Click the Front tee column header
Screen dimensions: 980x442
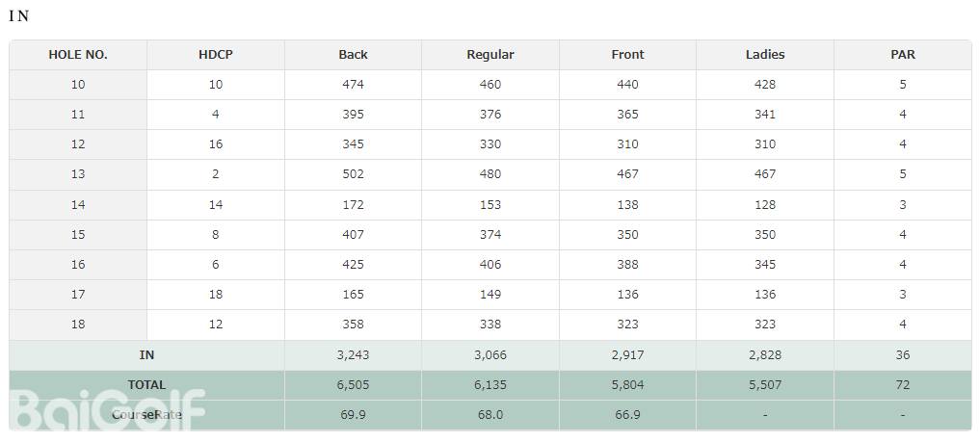[x=627, y=55]
